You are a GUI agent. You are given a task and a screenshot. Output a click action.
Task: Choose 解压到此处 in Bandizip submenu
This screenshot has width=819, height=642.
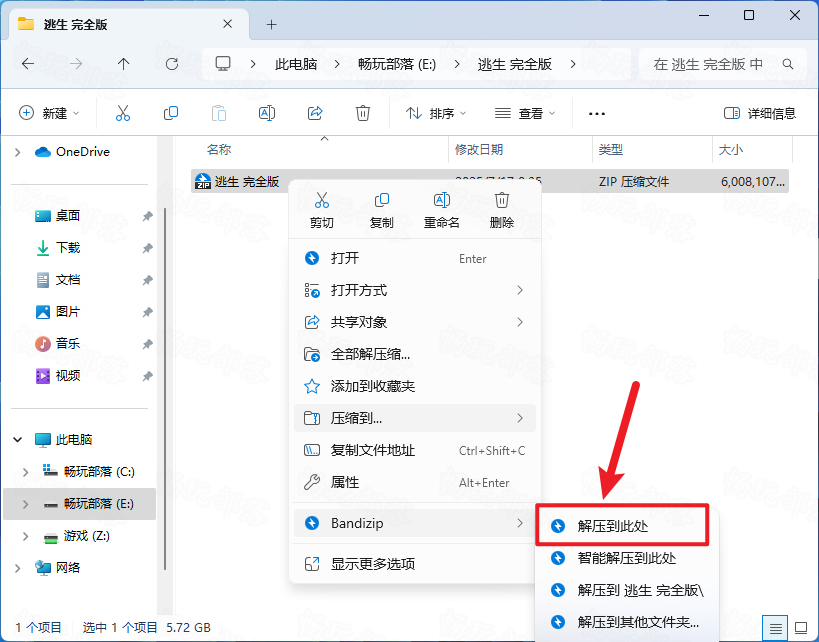(x=622, y=526)
